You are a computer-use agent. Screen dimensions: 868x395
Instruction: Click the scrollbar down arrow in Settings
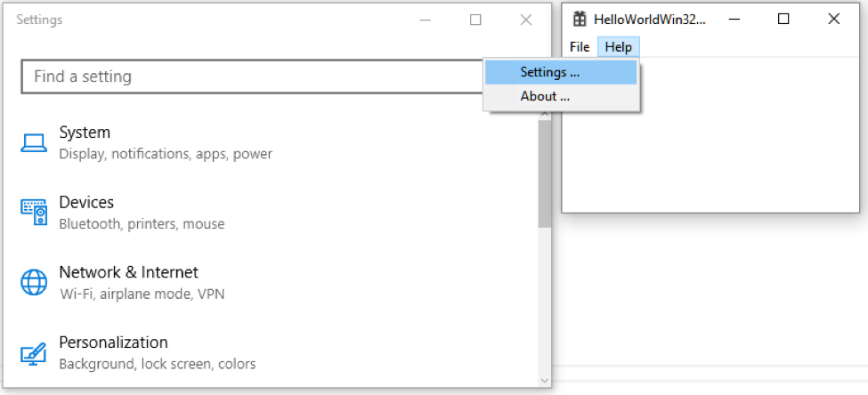click(544, 380)
